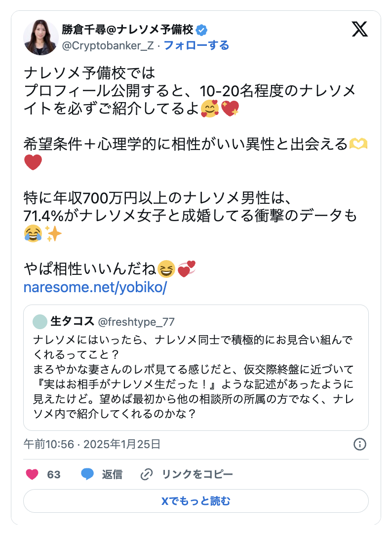Click the リンクをコピー text
392x535 pixels.
point(197,475)
